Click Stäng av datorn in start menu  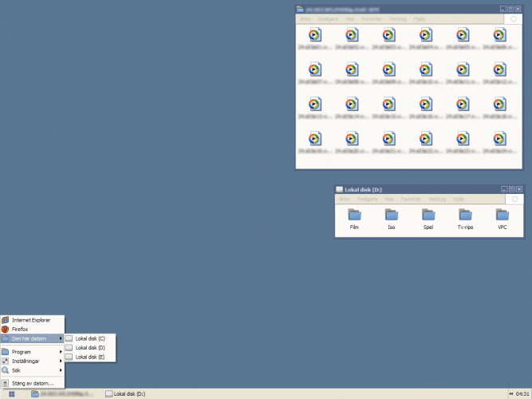32,383
